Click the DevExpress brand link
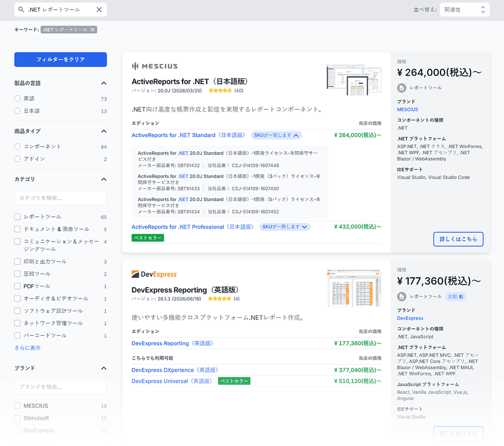504x446 pixels. 410,318
